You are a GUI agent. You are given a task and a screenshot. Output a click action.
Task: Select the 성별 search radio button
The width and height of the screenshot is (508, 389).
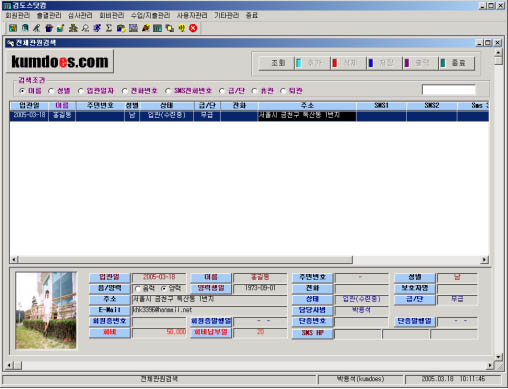(51, 91)
